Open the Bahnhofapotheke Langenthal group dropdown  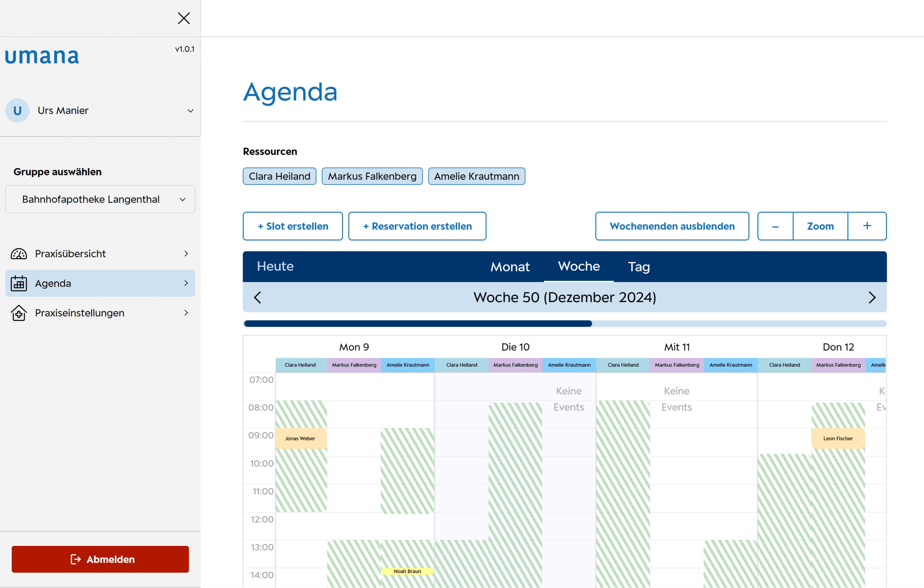tap(100, 199)
